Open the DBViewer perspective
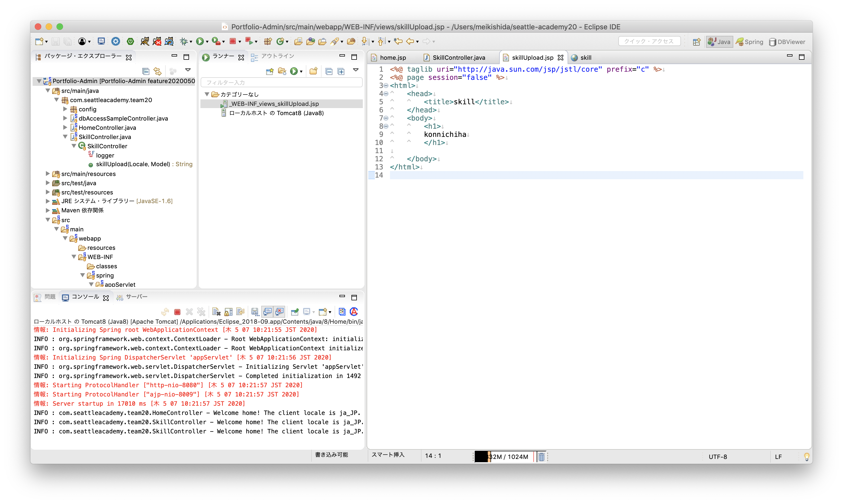 pos(787,42)
